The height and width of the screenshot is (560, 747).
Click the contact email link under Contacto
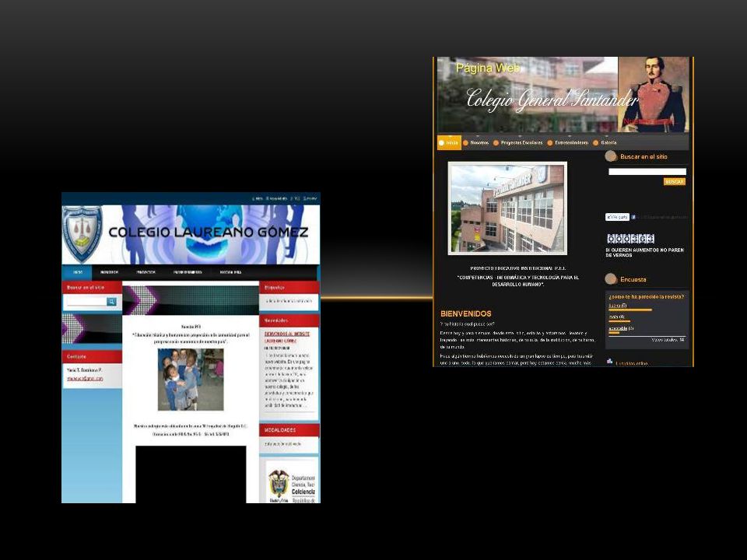tap(85, 379)
